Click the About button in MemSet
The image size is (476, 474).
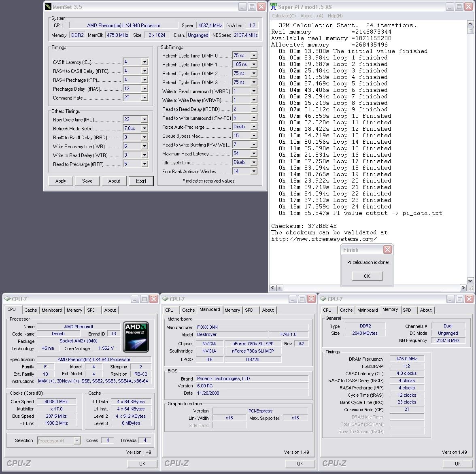pyautogui.click(x=114, y=181)
